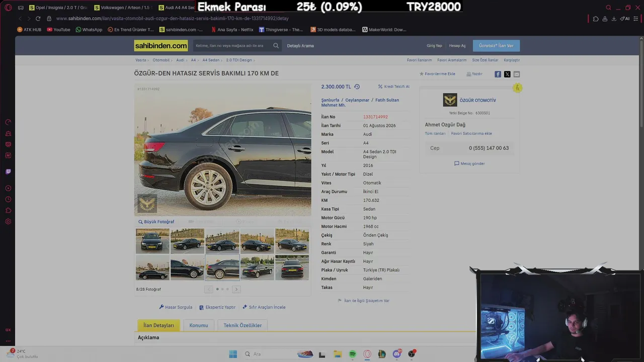
Task: Click Favorilerime Ekle link
Action: 437,74
